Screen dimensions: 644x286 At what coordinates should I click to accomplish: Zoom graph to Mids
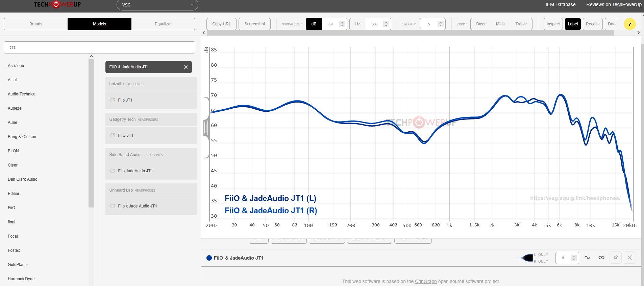[x=500, y=24]
